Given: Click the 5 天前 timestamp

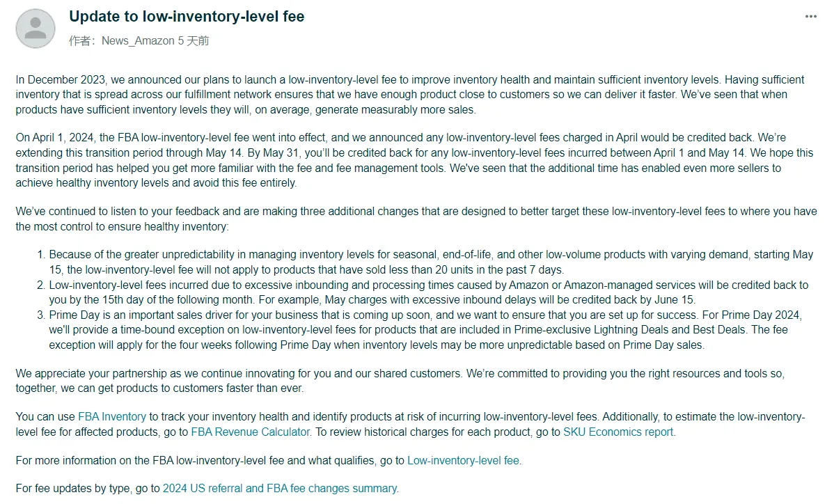Looking at the screenshot, I should (x=194, y=41).
